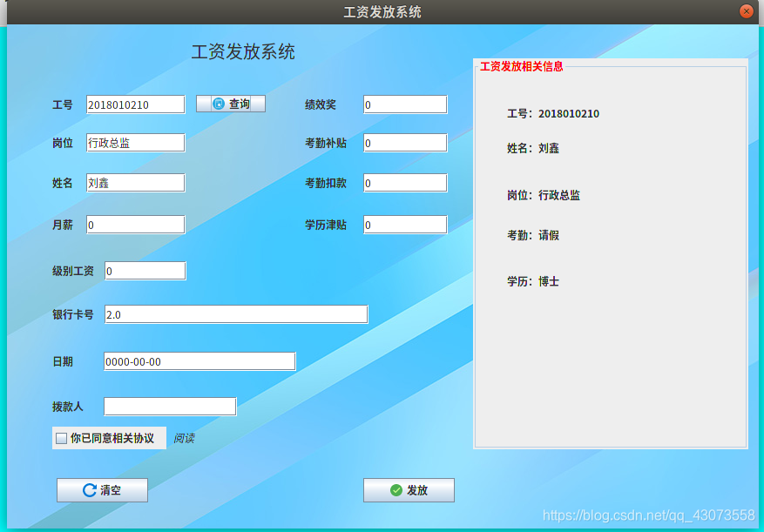Click the 工资发放系统 page heading
This screenshot has width=764, height=532.
(x=243, y=51)
